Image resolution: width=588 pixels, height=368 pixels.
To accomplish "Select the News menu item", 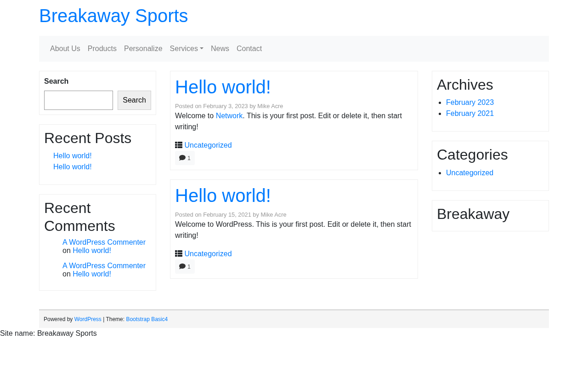I will [220, 49].
